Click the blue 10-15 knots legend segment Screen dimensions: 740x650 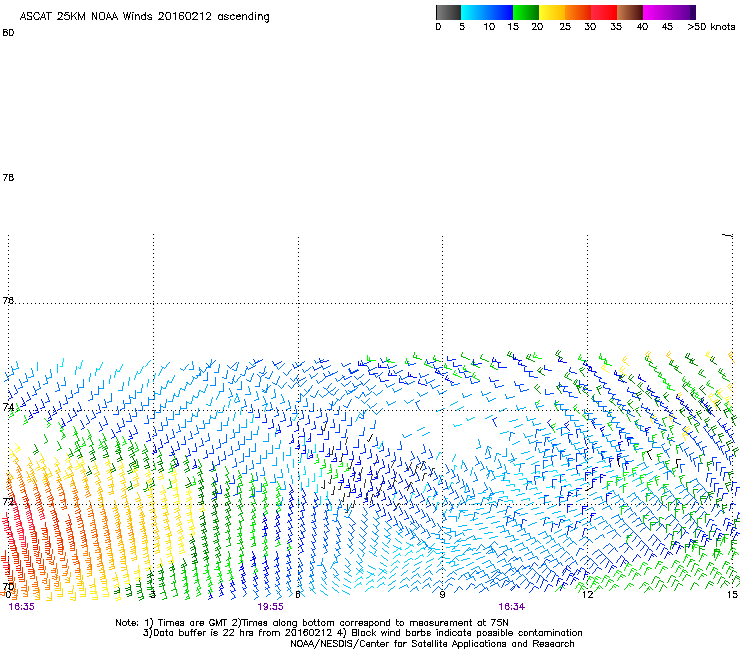[x=500, y=12]
